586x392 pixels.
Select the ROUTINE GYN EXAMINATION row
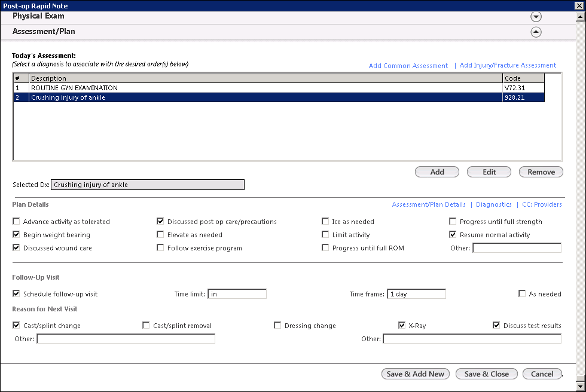tap(279, 88)
